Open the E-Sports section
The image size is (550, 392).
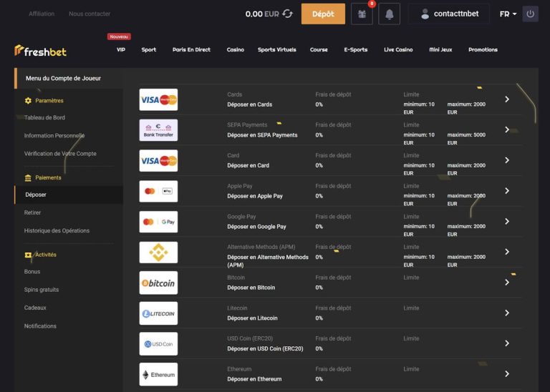click(356, 50)
